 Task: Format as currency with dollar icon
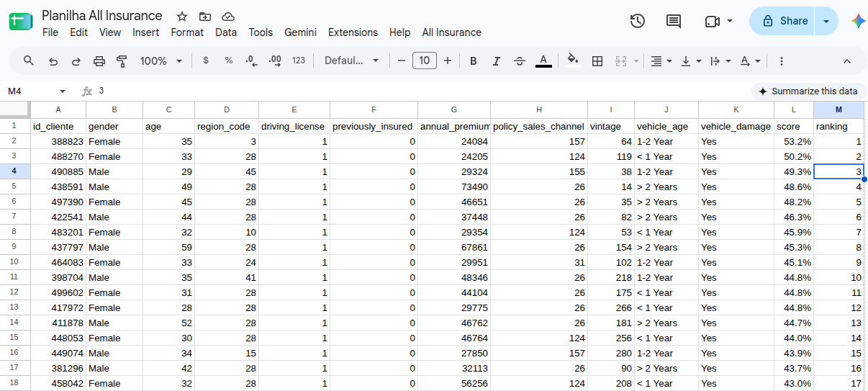point(206,60)
